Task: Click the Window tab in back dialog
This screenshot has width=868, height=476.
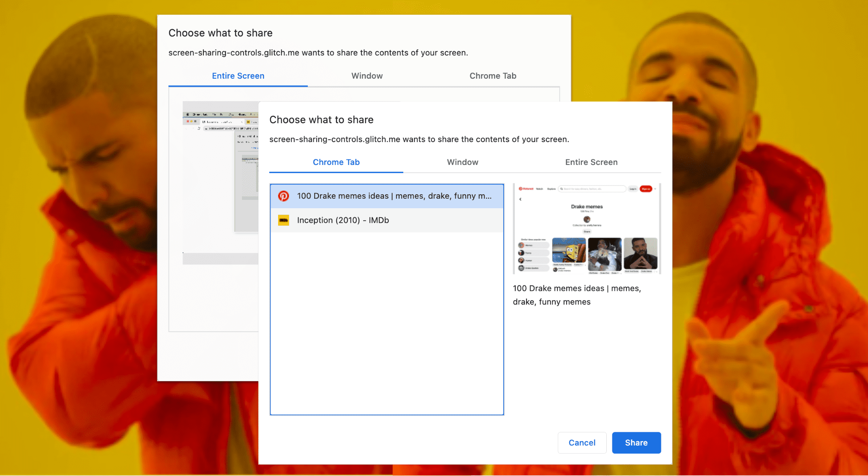Action: point(366,74)
